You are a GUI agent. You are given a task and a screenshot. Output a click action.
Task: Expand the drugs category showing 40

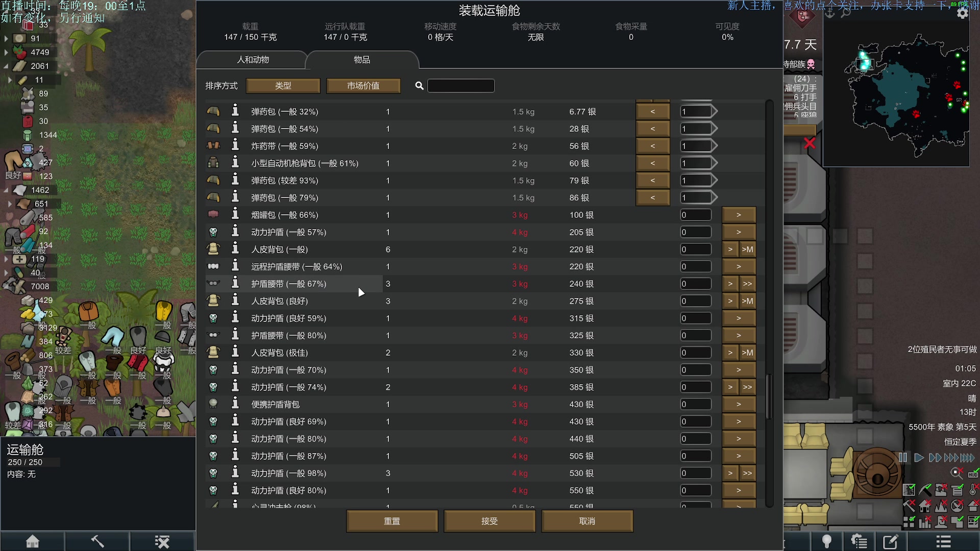(6, 272)
